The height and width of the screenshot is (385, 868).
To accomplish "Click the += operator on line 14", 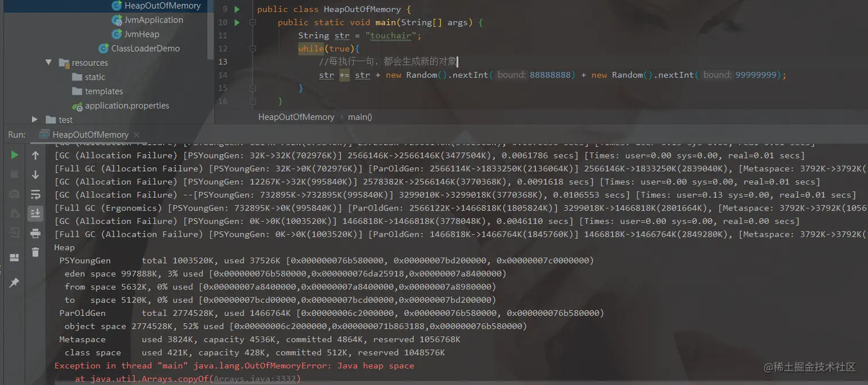I will (344, 75).
